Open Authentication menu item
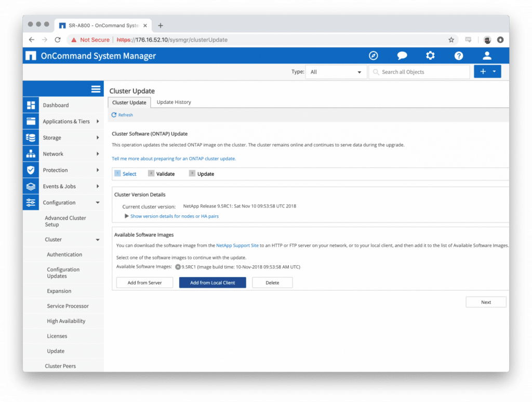This screenshot has width=532, height=402. 64,254
